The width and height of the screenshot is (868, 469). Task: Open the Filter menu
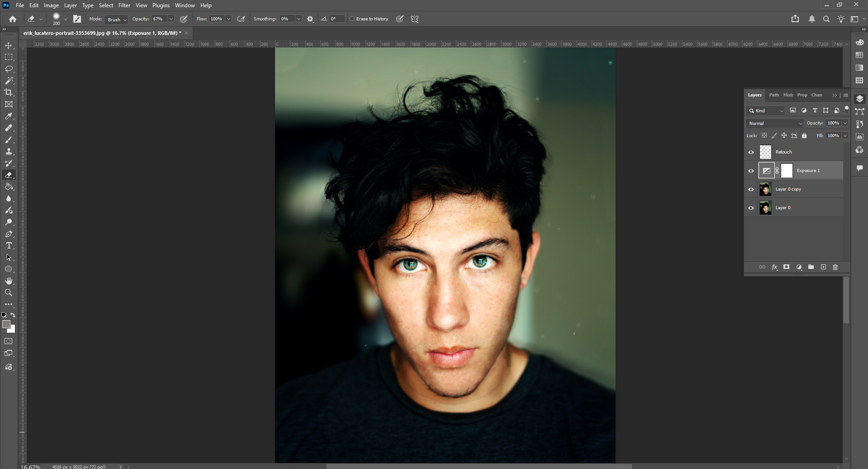pyautogui.click(x=124, y=5)
